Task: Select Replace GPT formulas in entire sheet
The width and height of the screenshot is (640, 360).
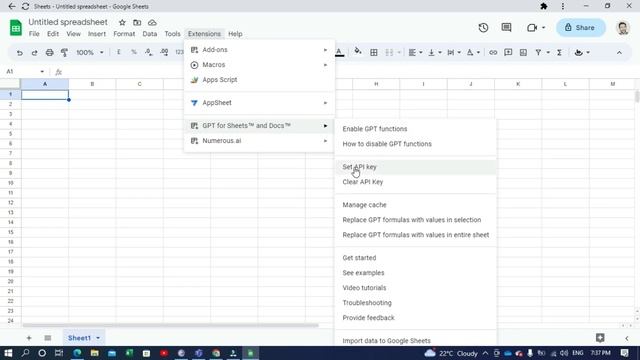Action: (416, 235)
